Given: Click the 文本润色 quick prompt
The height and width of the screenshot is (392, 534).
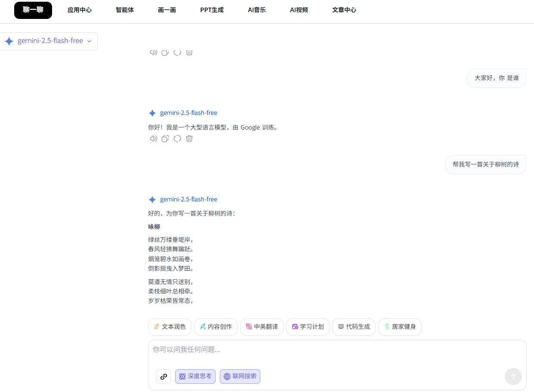Looking at the screenshot, I should coord(170,327).
